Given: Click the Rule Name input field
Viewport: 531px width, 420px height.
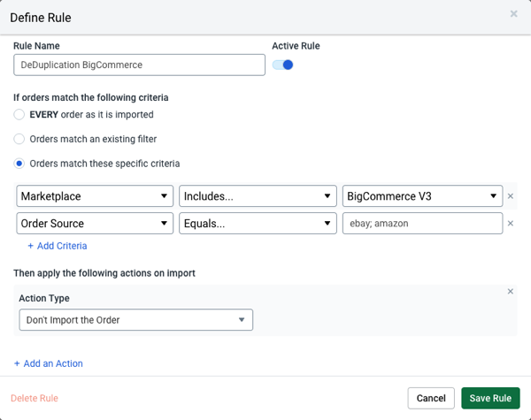Looking at the screenshot, I should pos(139,65).
